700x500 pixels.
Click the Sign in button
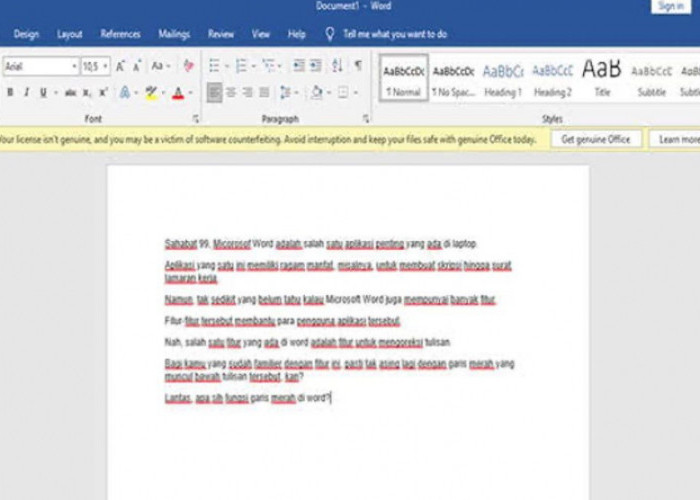(x=671, y=6)
